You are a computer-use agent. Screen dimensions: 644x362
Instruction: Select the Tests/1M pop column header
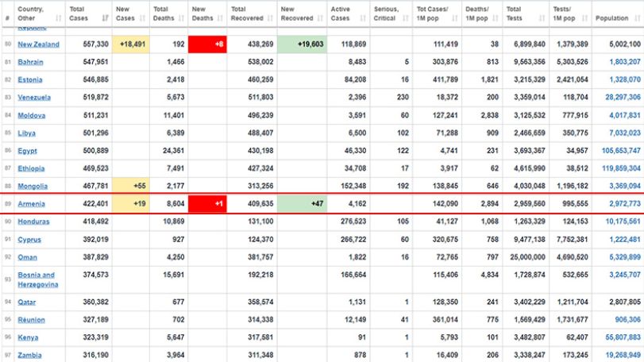570,13
